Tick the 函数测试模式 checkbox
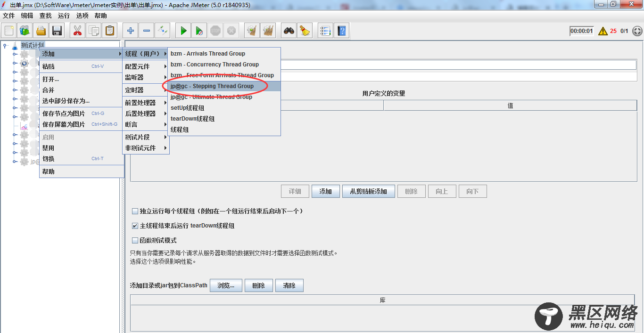Screen dimensions: 644x333 (x=135, y=240)
